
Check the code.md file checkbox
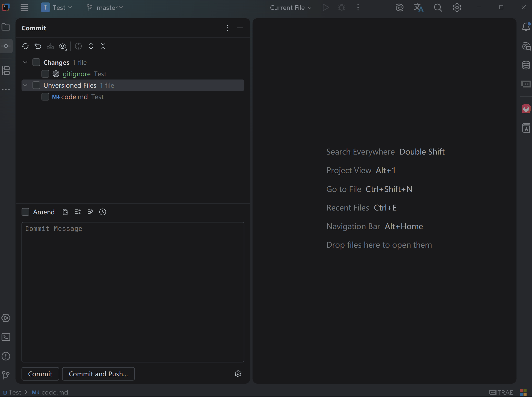[x=45, y=97]
